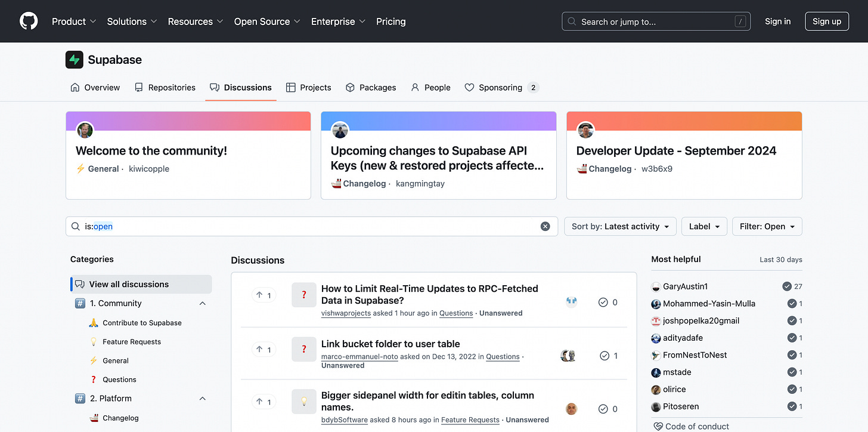Open w3b6x9's avatar on Developer Update card
868x432 pixels.
[x=586, y=130]
